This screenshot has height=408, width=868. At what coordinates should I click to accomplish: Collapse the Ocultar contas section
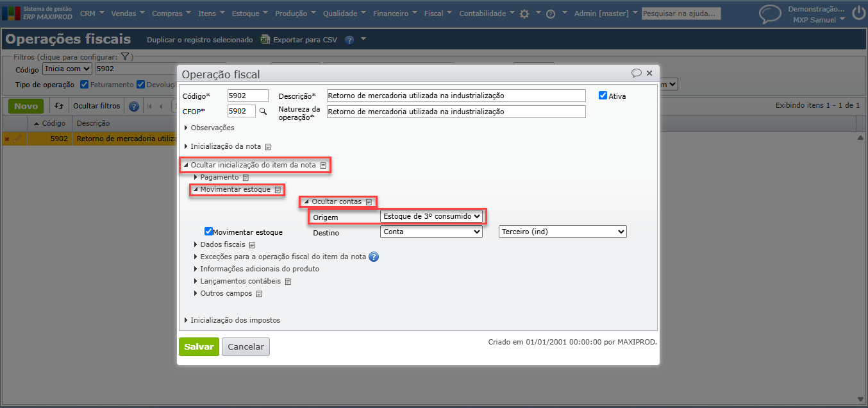[x=333, y=202]
